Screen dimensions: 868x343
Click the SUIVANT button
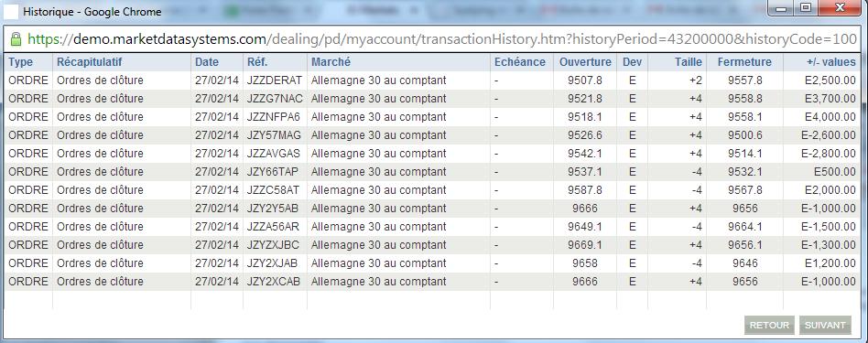(825, 326)
